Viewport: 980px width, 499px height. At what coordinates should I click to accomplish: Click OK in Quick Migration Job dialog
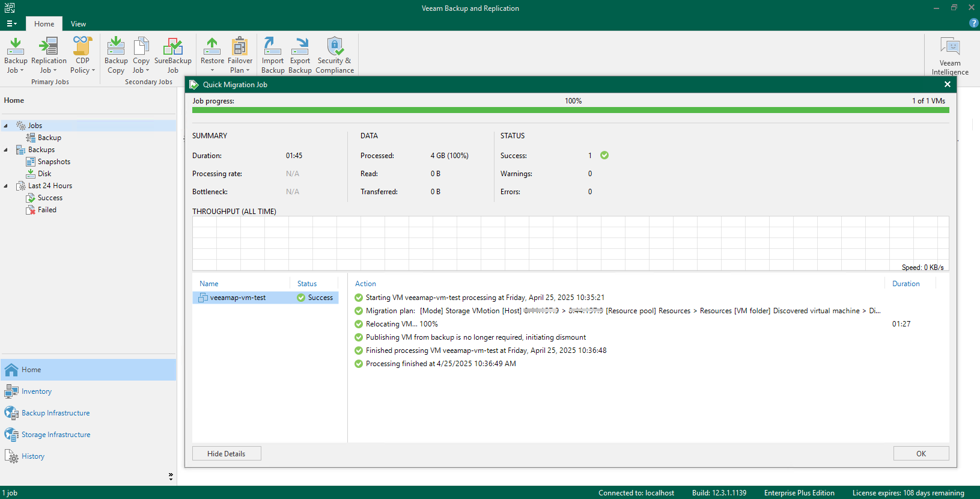[921, 453]
